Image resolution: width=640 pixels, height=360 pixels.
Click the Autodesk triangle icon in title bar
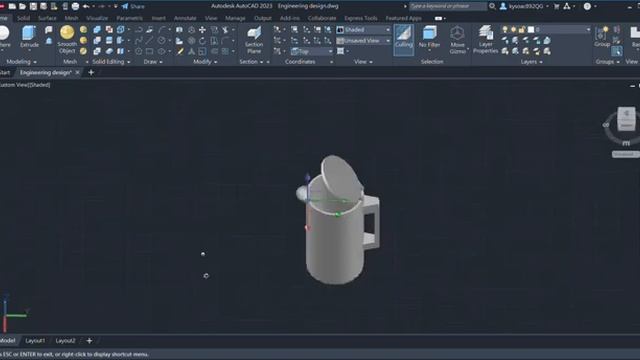[x=567, y=6]
